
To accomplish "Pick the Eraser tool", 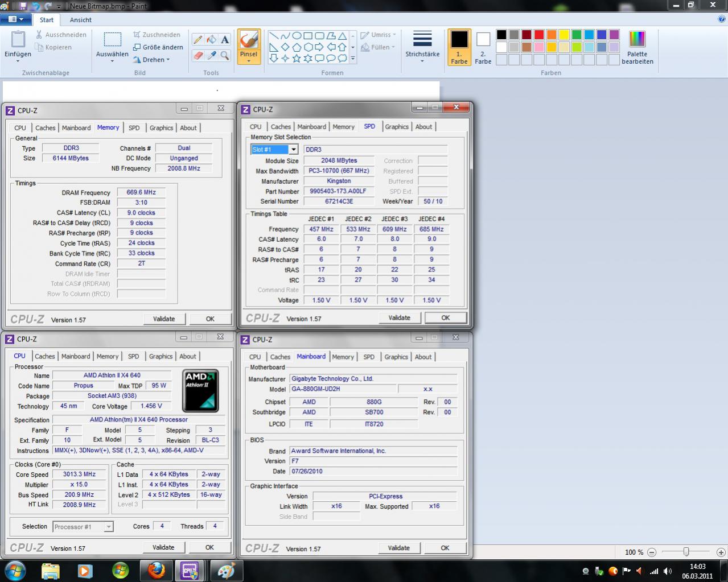I will [x=198, y=55].
